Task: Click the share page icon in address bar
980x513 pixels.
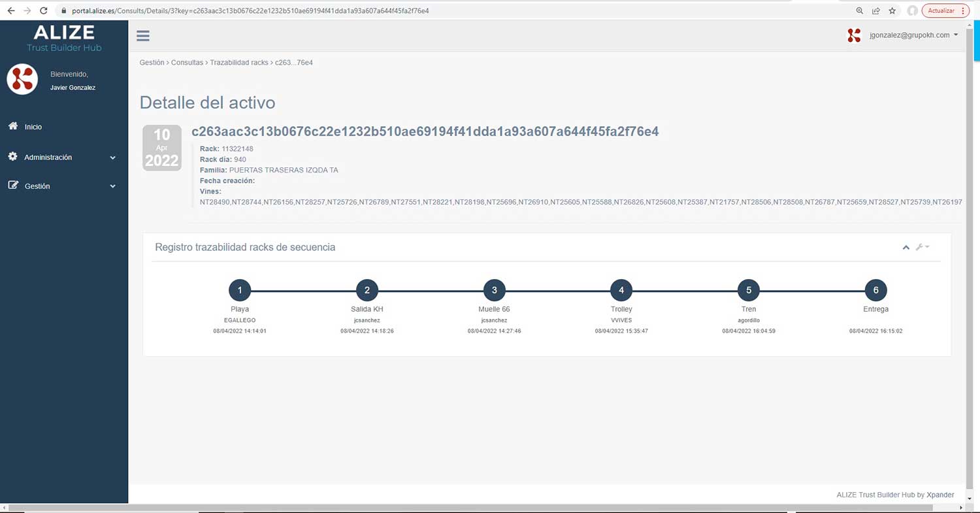Action: 875,10
